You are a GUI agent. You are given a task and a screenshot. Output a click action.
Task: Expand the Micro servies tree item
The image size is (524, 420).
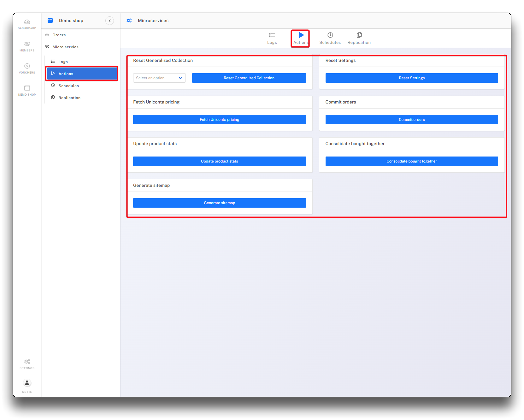[65, 47]
